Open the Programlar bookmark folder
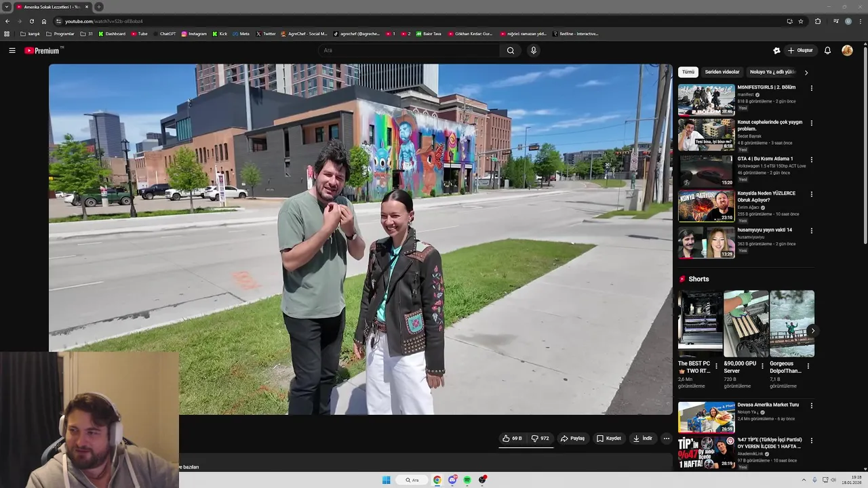The width and height of the screenshot is (868, 488). (x=60, y=34)
